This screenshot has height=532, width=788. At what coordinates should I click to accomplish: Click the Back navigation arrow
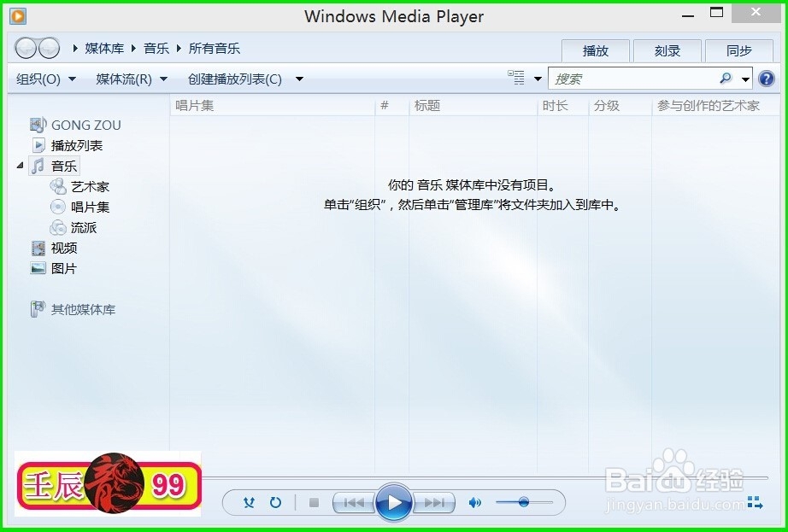pos(26,49)
